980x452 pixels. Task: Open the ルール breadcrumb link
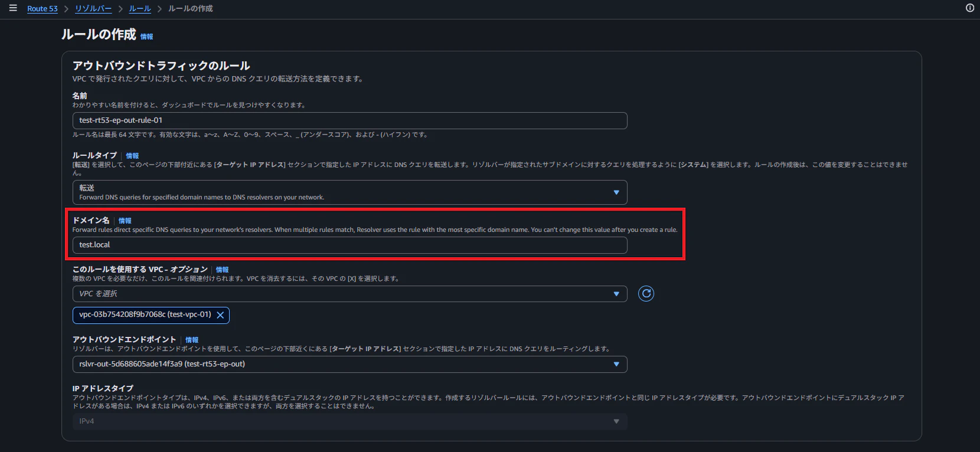point(140,9)
